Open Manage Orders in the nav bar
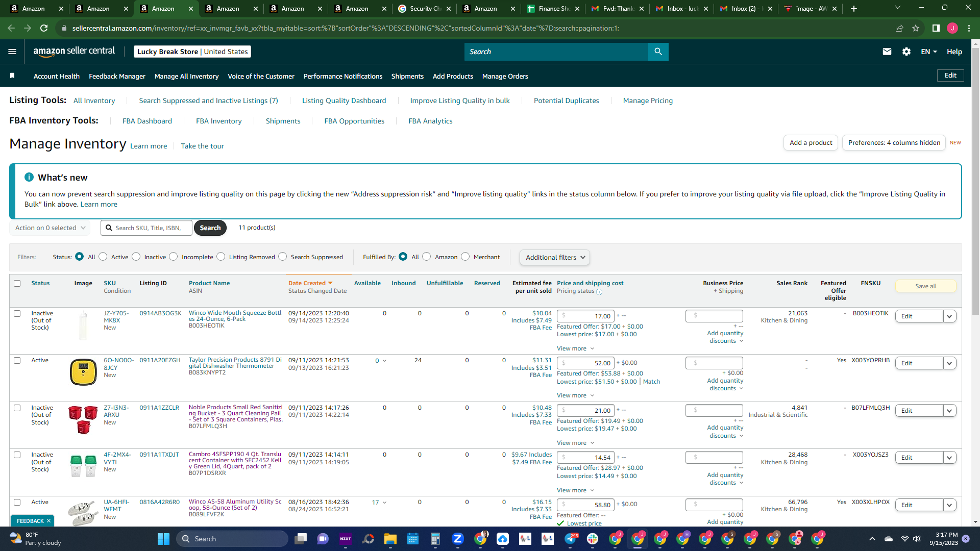 (x=505, y=76)
